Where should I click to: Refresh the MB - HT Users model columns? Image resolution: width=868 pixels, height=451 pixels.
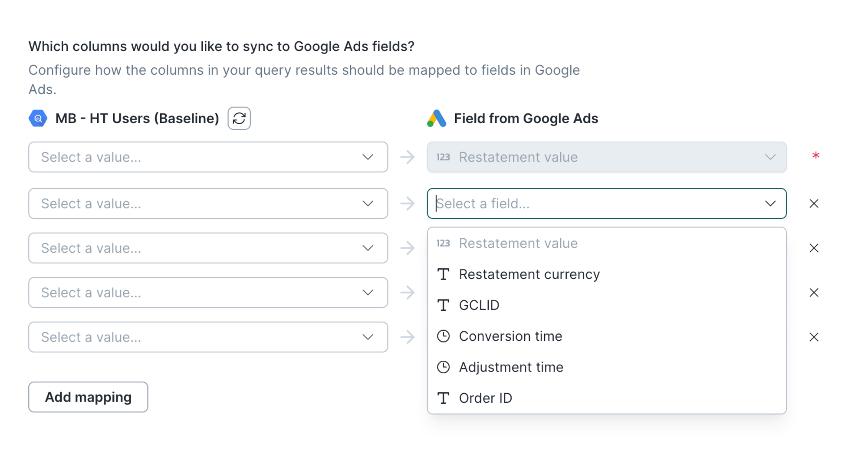click(x=239, y=118)
